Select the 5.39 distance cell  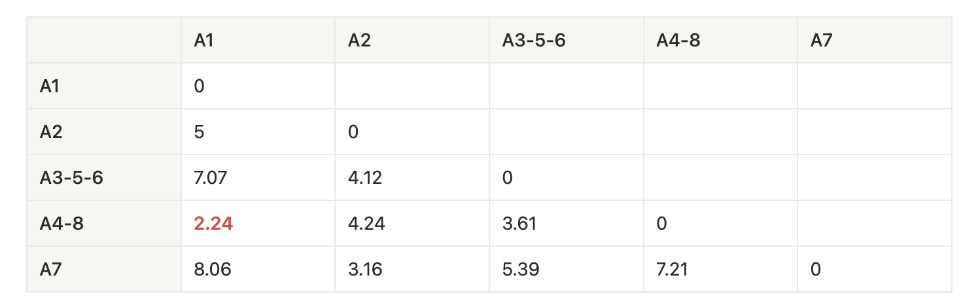point(521,270)
